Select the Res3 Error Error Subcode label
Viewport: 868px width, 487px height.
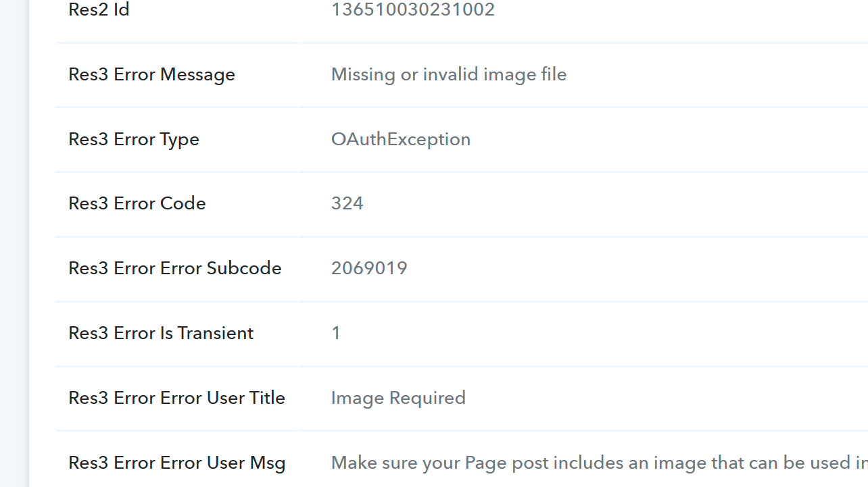coord(175,268)
